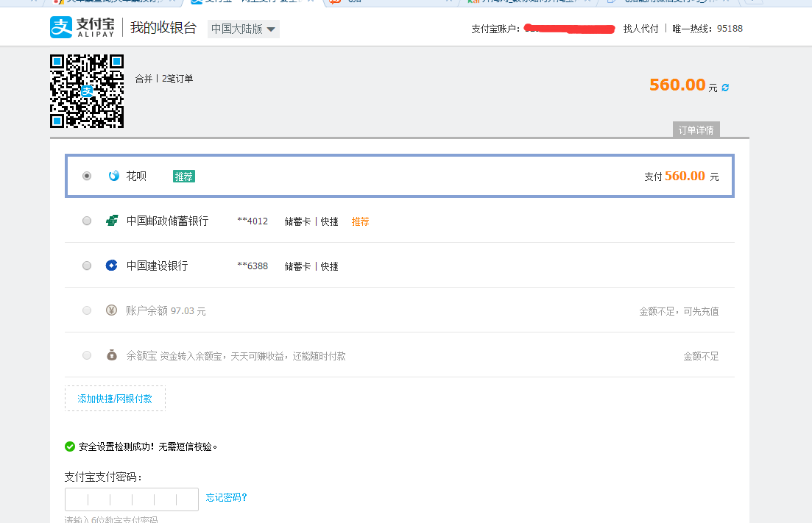This screenshot has height=523, width=812.
Task: Click the 余额宝 Yu'ebao icon
Action: click(x=111, y=355)
